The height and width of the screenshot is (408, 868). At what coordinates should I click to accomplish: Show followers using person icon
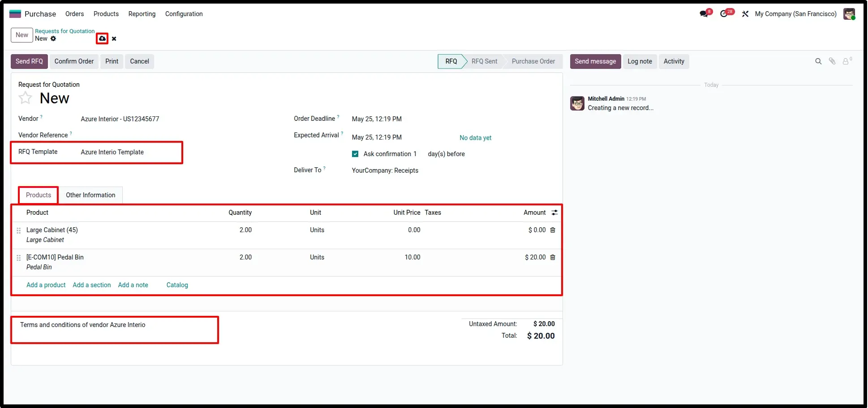(847, 61)
